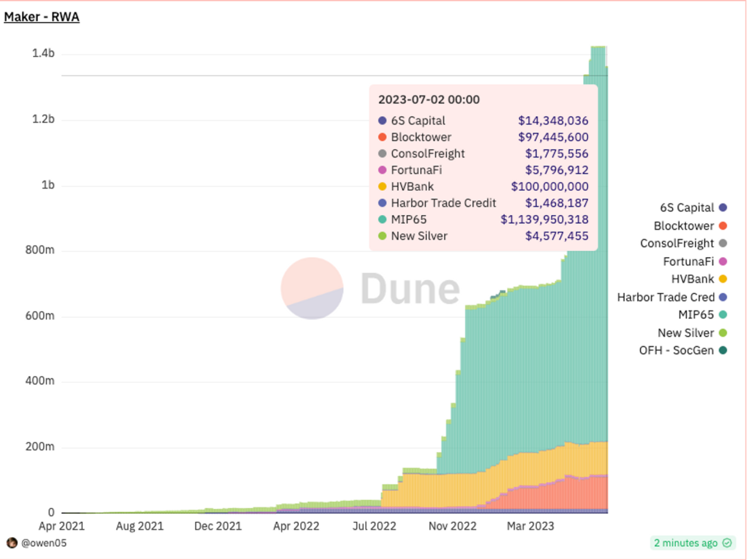
Task: Click the MIP65 legend color dot
Action: (723, 315)
